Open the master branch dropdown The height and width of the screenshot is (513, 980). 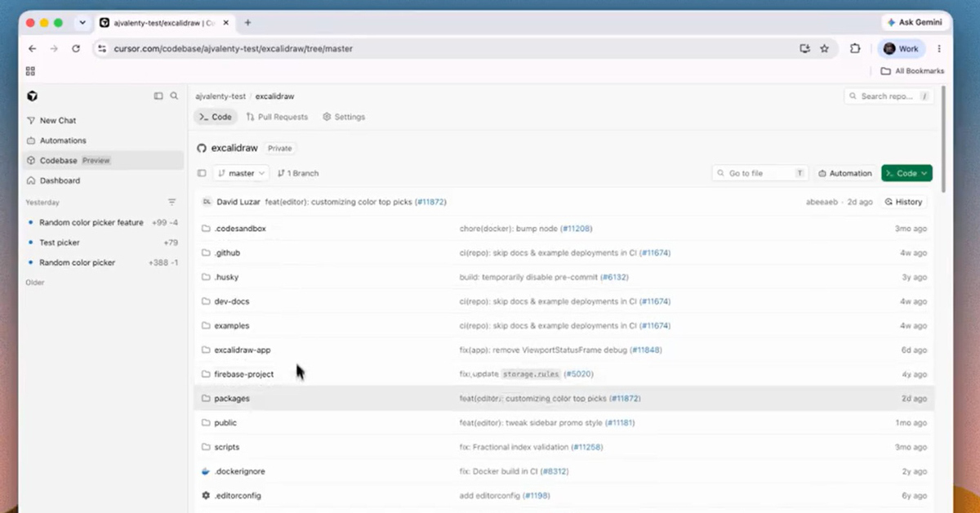[242, 173]
